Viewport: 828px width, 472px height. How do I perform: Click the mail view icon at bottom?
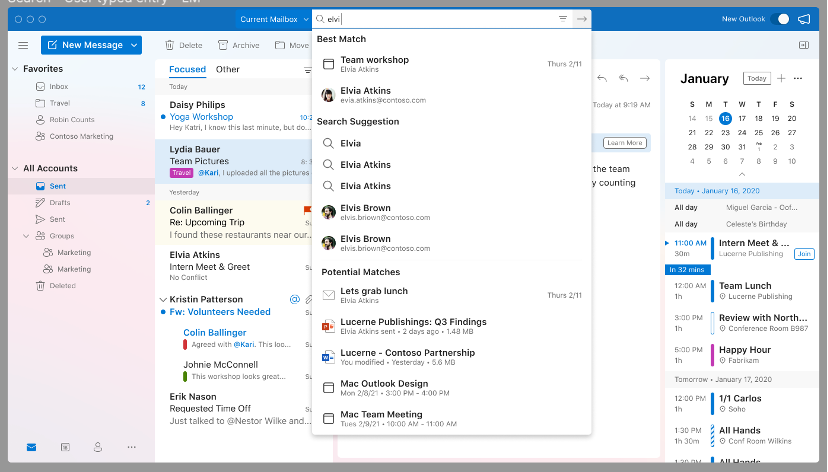pos(32,447)
